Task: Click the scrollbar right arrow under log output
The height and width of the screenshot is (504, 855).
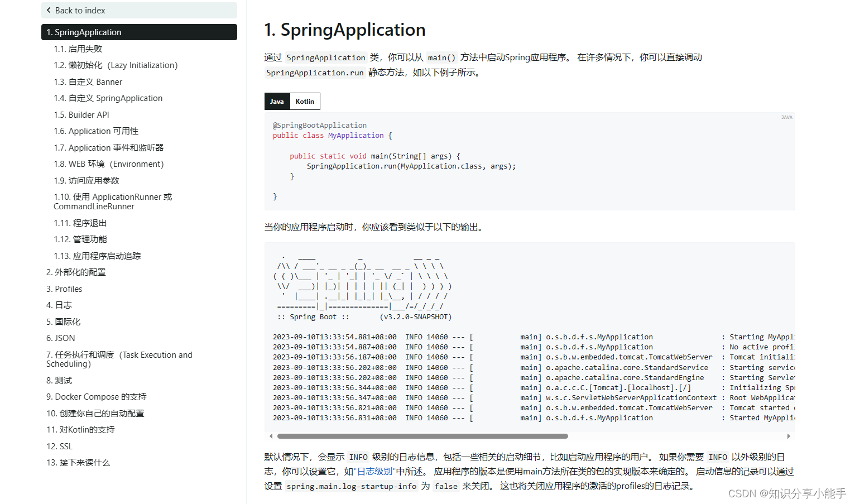Action: point(789,436)
